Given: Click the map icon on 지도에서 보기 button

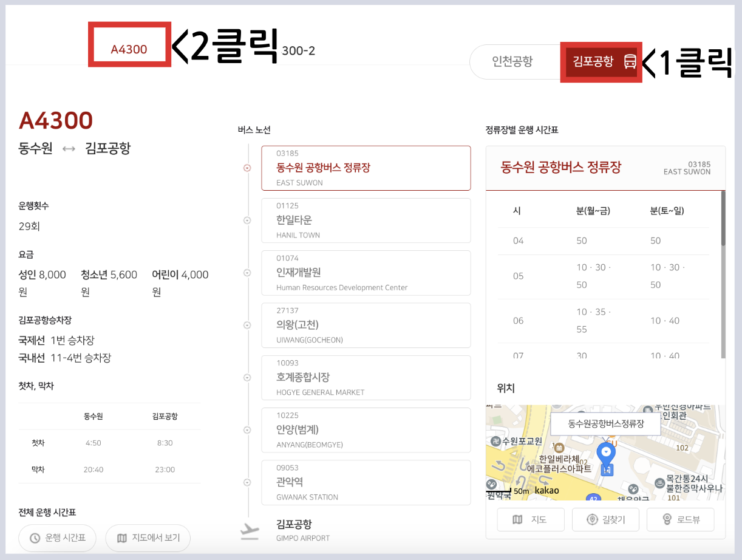Looking at the screenshot, I should coord(121,538).
